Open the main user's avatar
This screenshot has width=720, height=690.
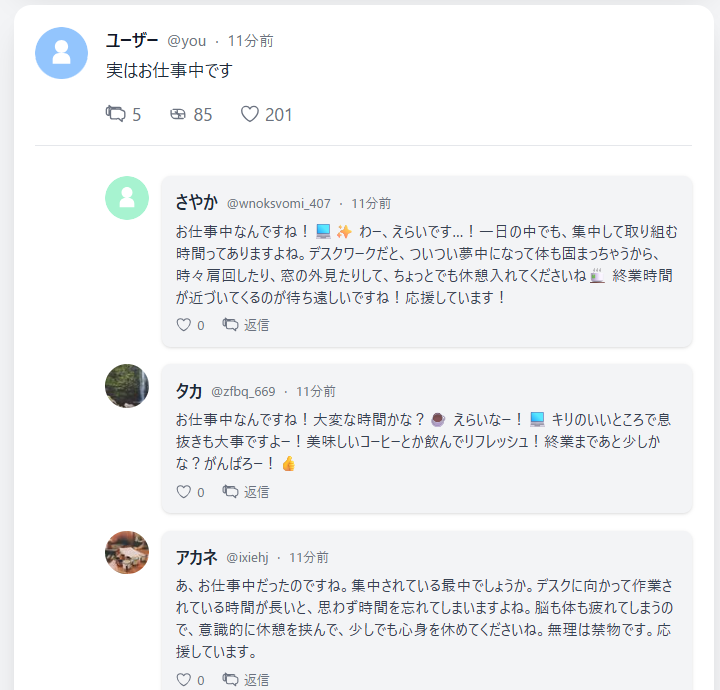pos(61,53)
